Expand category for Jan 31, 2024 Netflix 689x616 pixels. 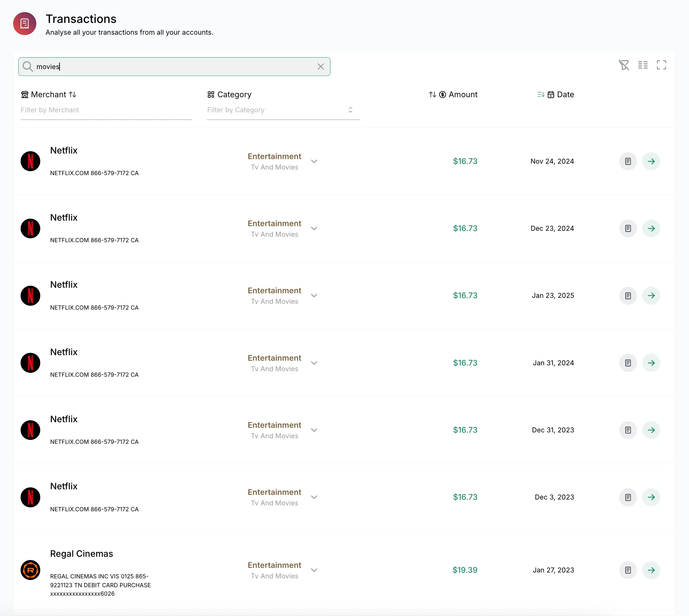pyautogui.click(x=314, y=363)
